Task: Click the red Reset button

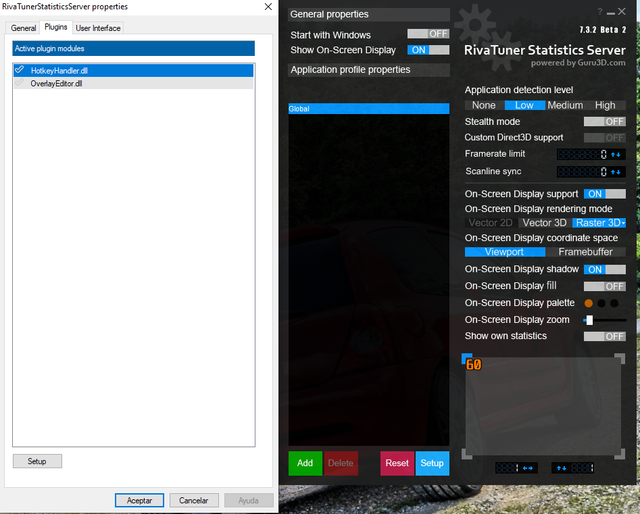Action: (397, 463)
